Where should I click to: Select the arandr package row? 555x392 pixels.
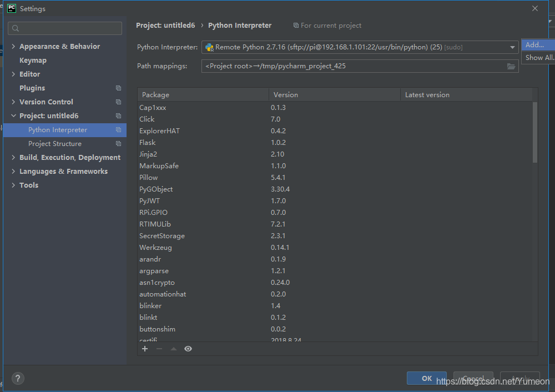click(x=335, y=259)
